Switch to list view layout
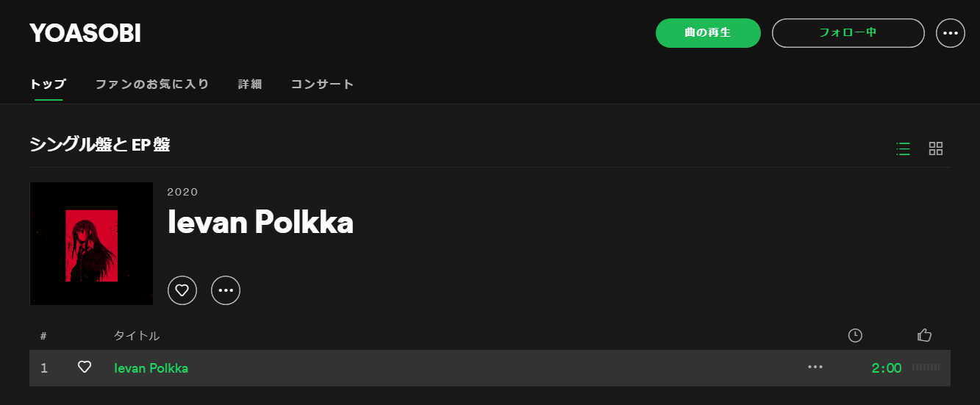Screen dimensions: 980x405 (904, 148)
